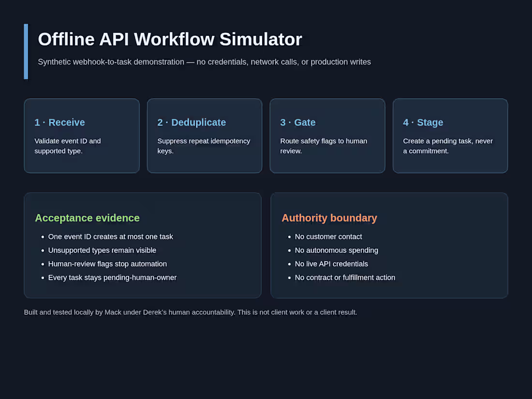
Task: Click 'No live API credentials' bullet
Action: [x=331, y=264]
